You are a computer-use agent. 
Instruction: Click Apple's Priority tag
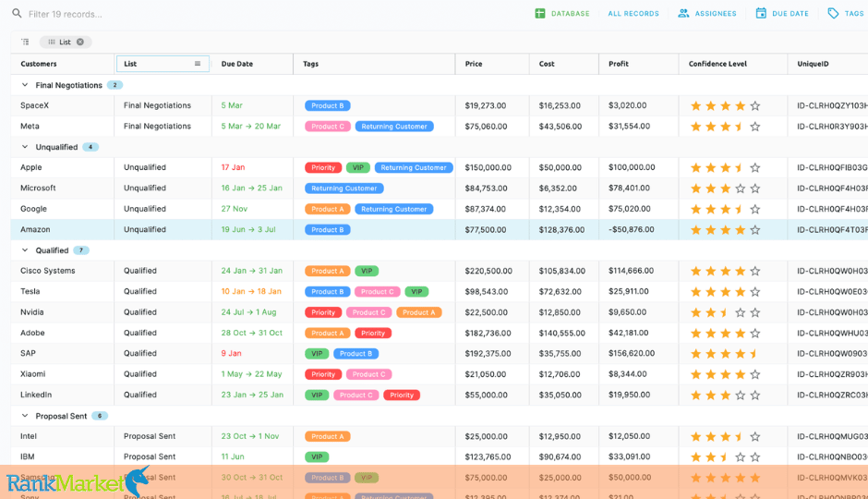click(x=323, y=168)
